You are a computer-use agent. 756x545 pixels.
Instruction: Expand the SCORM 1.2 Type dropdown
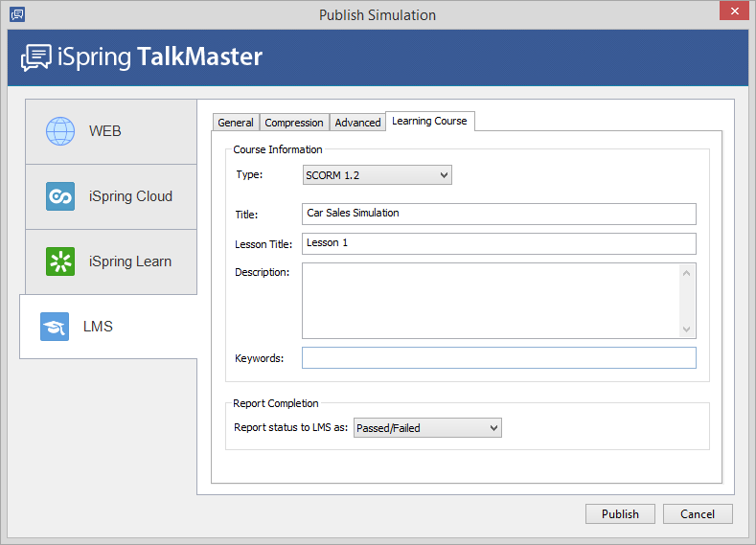[x=377, y=175]
